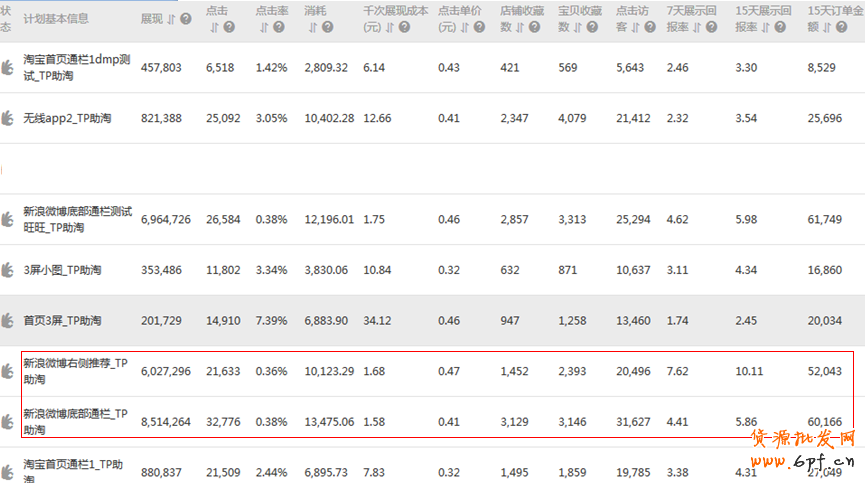
Task: Click status icon of 首页3屏_TP助淘 row
Action: click(7, 320)
